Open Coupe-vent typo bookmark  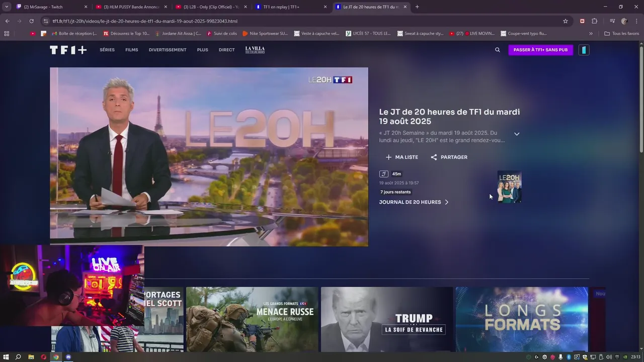tap(523, 34)
